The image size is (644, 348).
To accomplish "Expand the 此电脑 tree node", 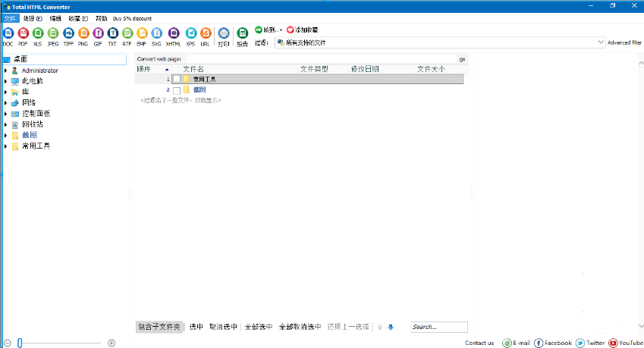I will (x=6, y=81).
